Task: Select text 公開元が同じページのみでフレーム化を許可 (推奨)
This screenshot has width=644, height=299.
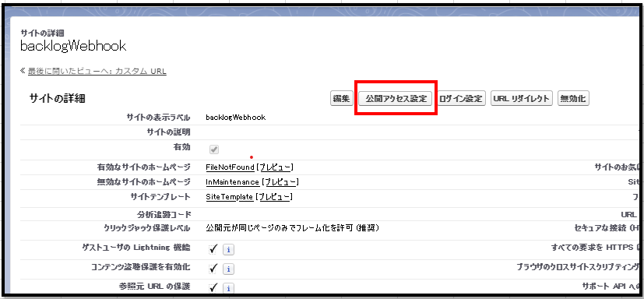Action: click(x=292, y=227)
